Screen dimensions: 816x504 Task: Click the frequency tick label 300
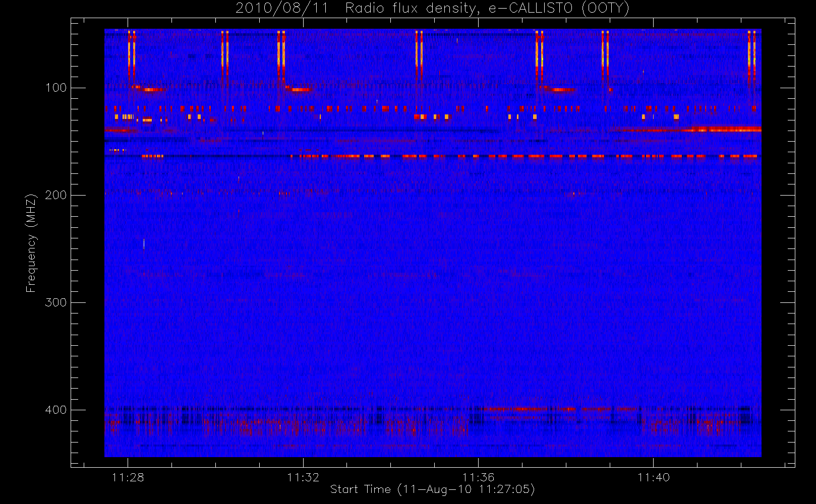(x=55, y=302)
